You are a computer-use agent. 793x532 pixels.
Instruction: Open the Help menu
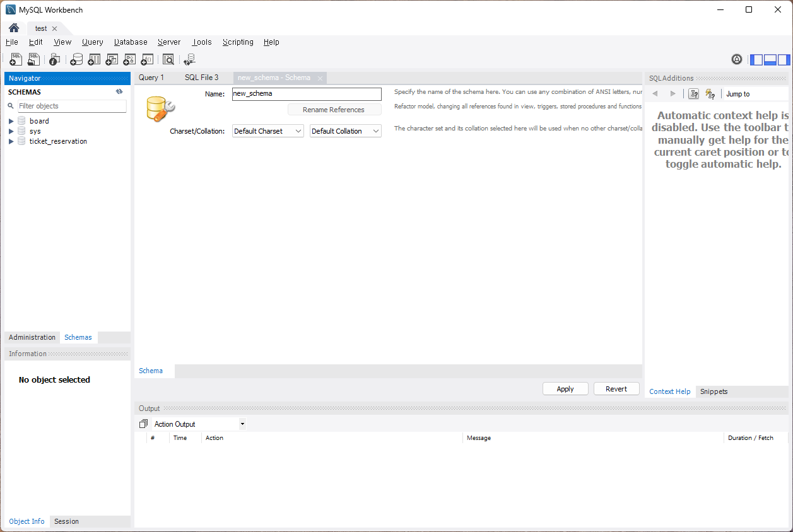(271, 42)
